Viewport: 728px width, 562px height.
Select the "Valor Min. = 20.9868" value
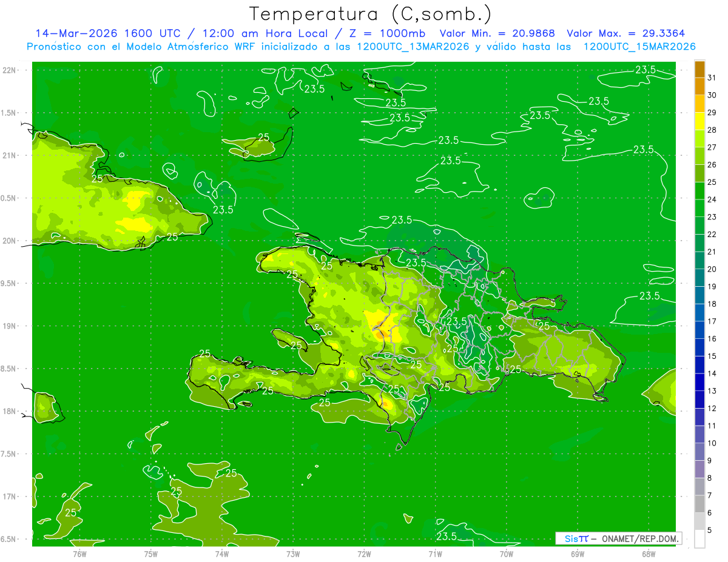[497, 33]
